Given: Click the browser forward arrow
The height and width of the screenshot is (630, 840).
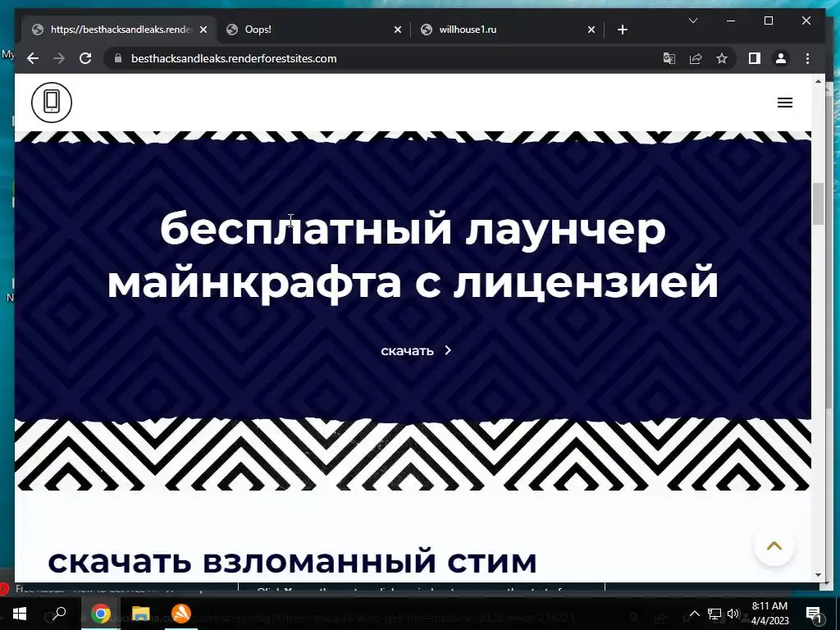Looking at the screenshot, I should click(x=59, y=58).
